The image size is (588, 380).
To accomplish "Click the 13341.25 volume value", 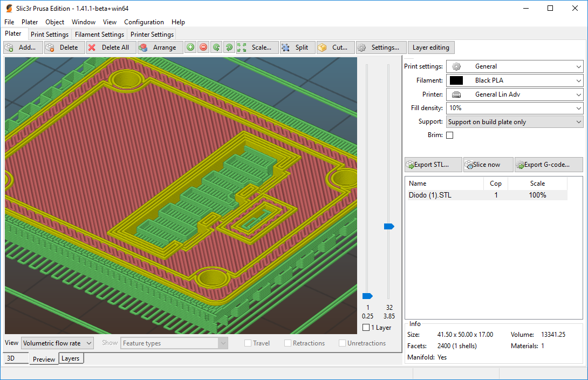I will [x=553, y=335].
